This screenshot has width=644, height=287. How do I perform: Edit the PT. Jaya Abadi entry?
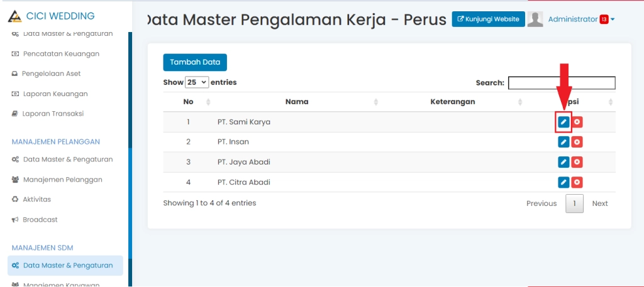pos(564,162)
